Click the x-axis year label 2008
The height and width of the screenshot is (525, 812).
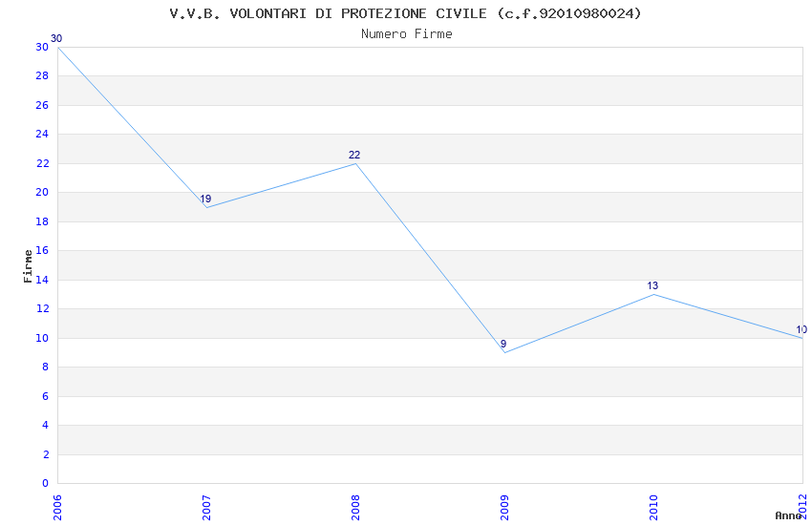[x=355, y=508]
